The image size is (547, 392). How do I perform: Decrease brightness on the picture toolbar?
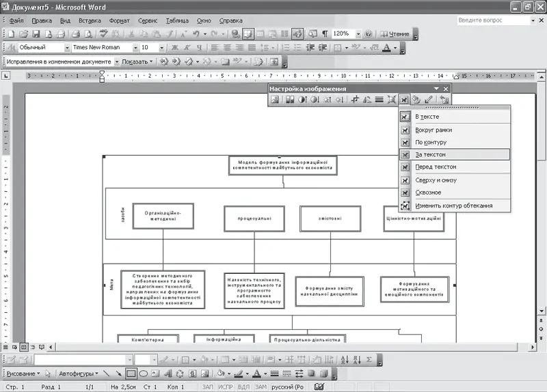click(x=339, y=100)
